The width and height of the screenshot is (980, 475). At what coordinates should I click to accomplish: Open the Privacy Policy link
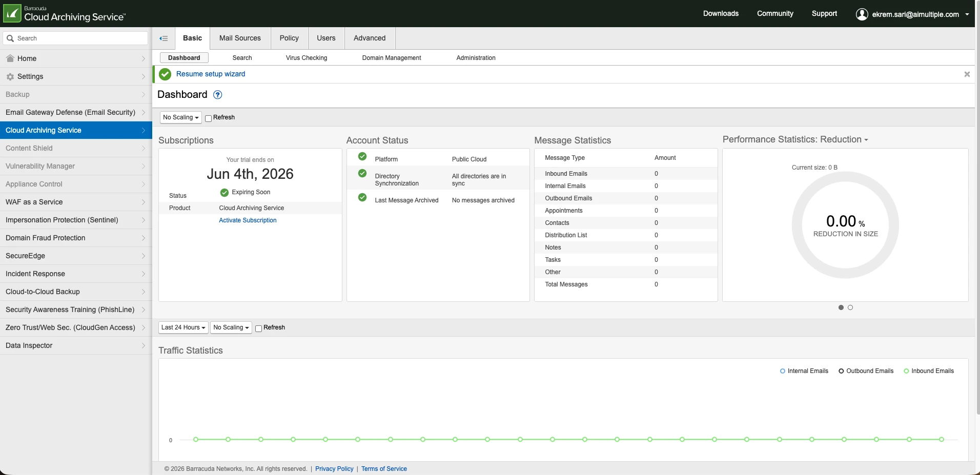click(334, 469)
